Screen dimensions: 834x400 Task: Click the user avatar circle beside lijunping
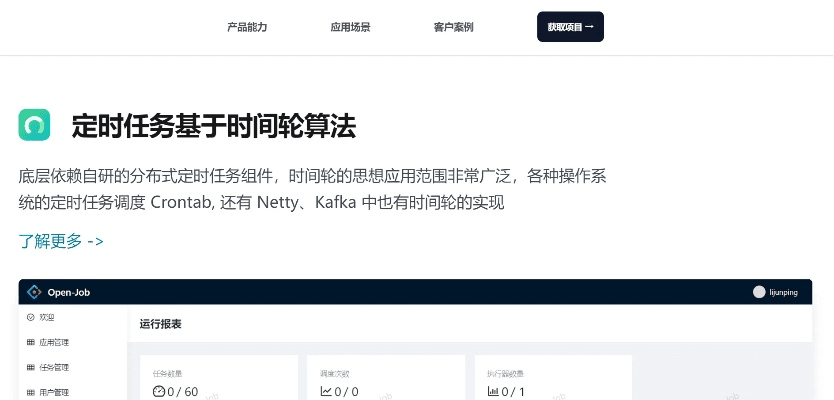tap(759, 292)
